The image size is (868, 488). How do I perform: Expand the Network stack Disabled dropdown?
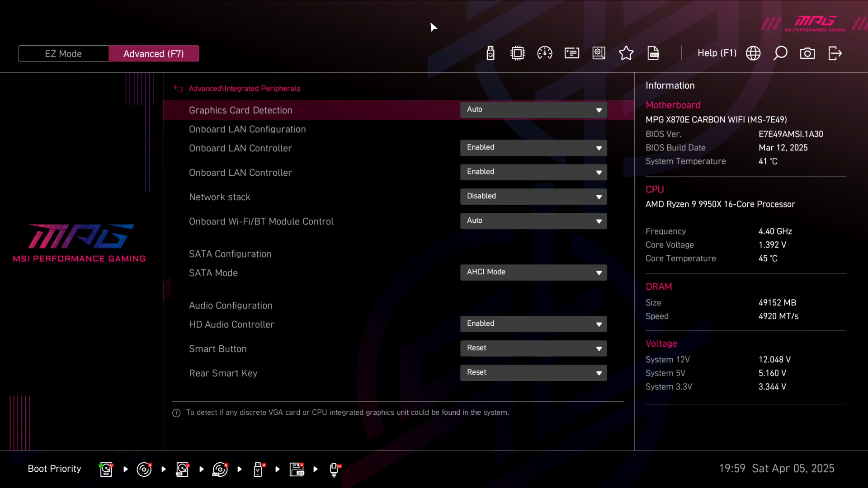point(533,197)
